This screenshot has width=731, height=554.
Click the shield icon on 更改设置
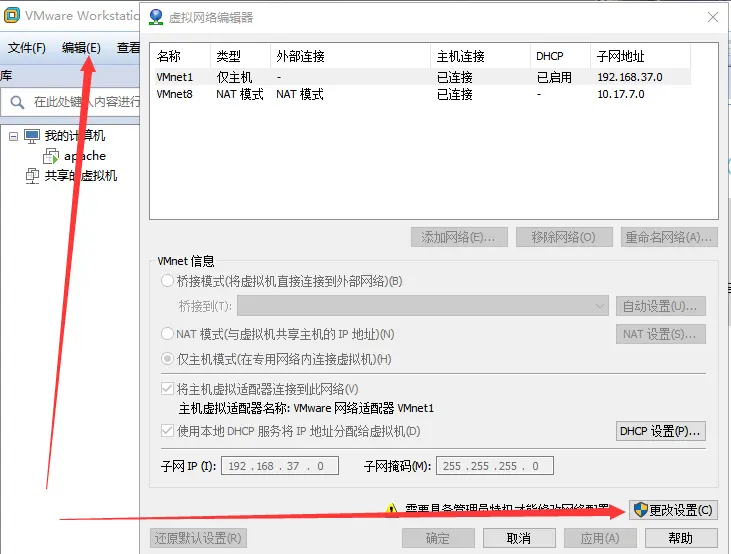click(641, 510)
